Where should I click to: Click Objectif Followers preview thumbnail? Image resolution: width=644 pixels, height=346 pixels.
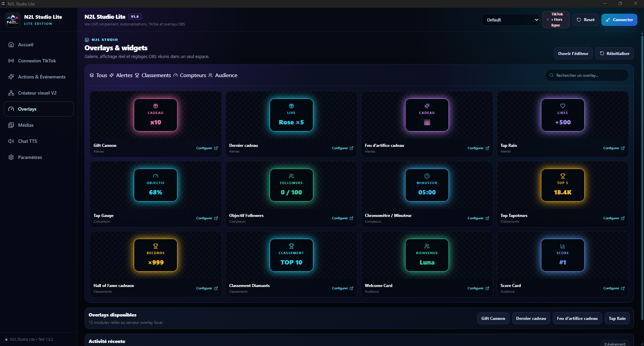click(291, 185)
